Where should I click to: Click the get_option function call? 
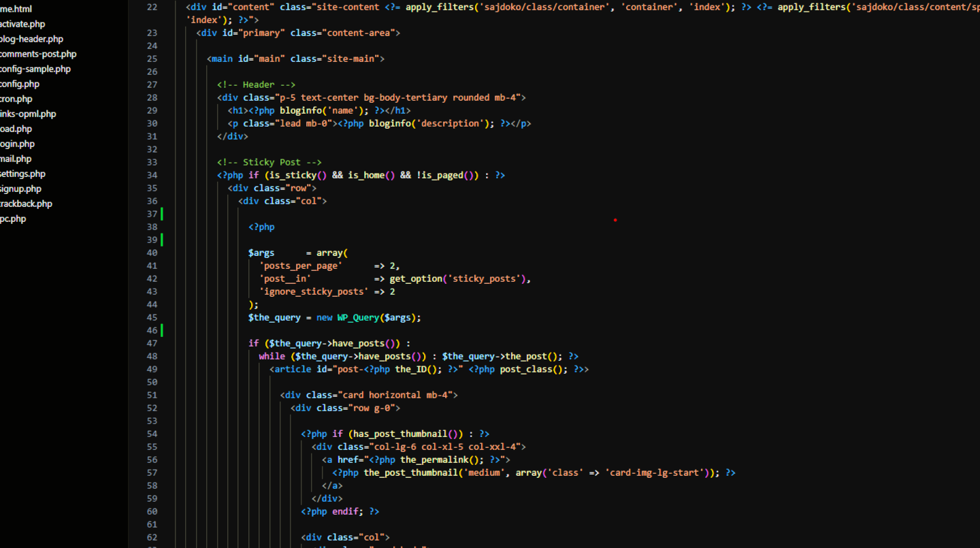point(415,278)
